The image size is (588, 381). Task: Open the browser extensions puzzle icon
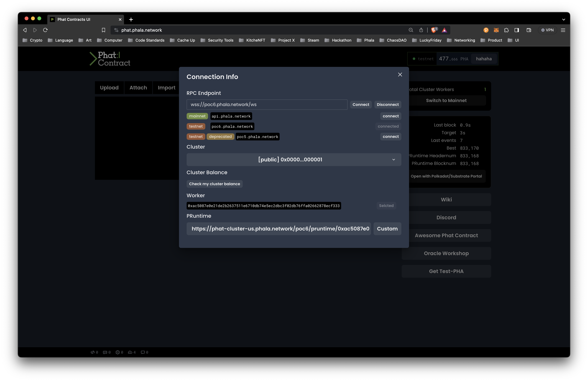(506, 30)
